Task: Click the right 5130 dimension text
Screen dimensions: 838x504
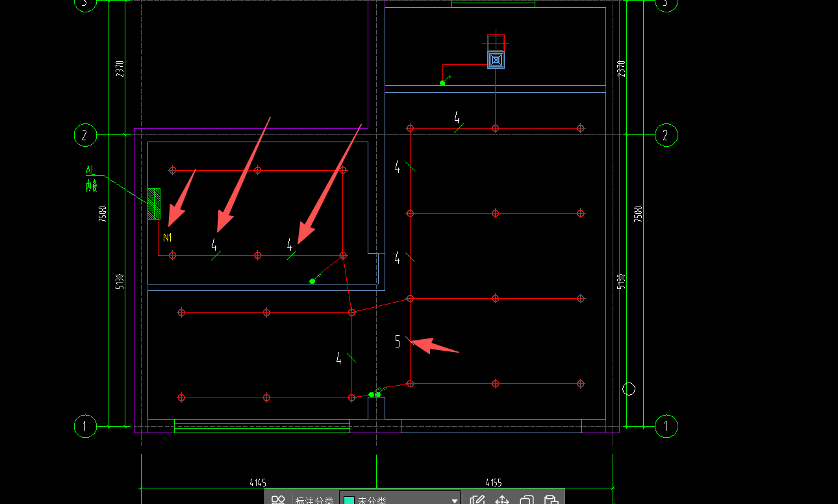Action: (621, 281)
